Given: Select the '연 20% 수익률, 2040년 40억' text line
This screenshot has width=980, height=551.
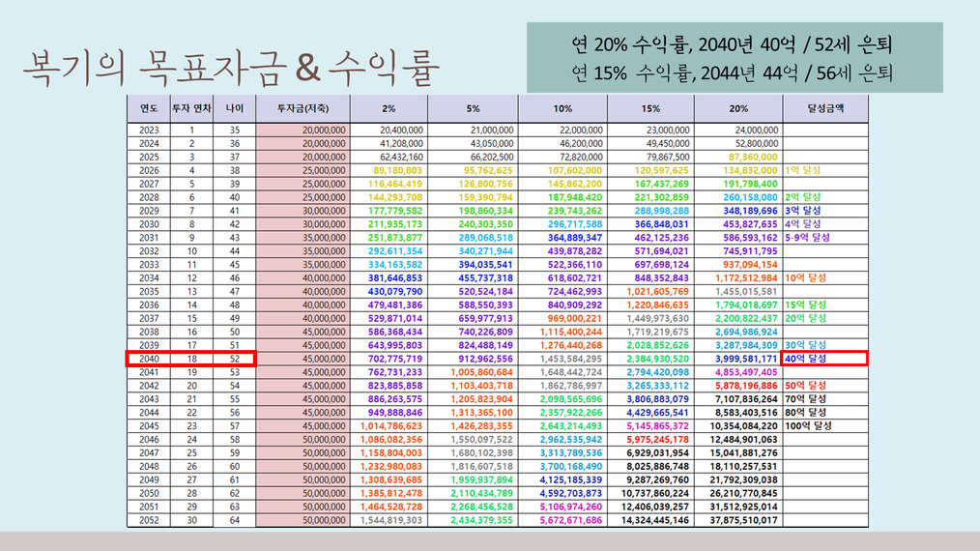Looking at the screenshot, I should pyautogui.click(x=732, y=43).
